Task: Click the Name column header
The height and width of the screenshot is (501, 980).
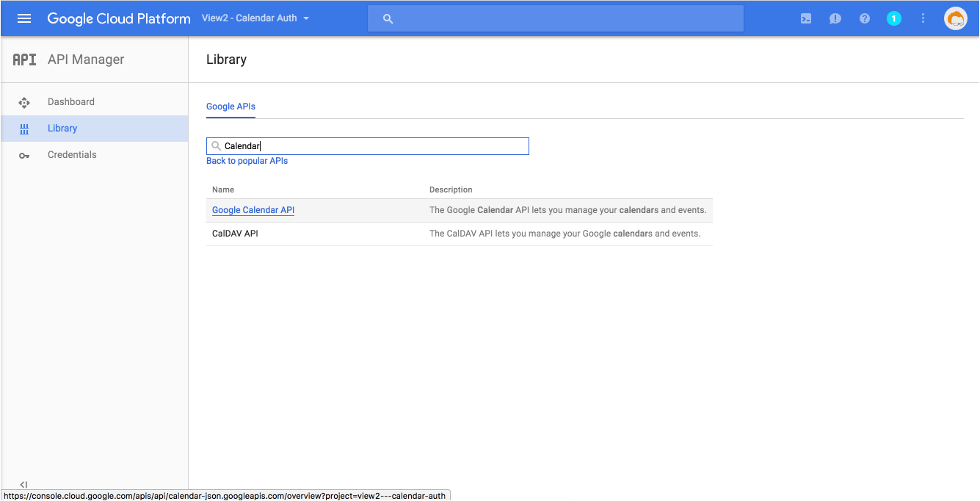Action: (x=223, y=190)
